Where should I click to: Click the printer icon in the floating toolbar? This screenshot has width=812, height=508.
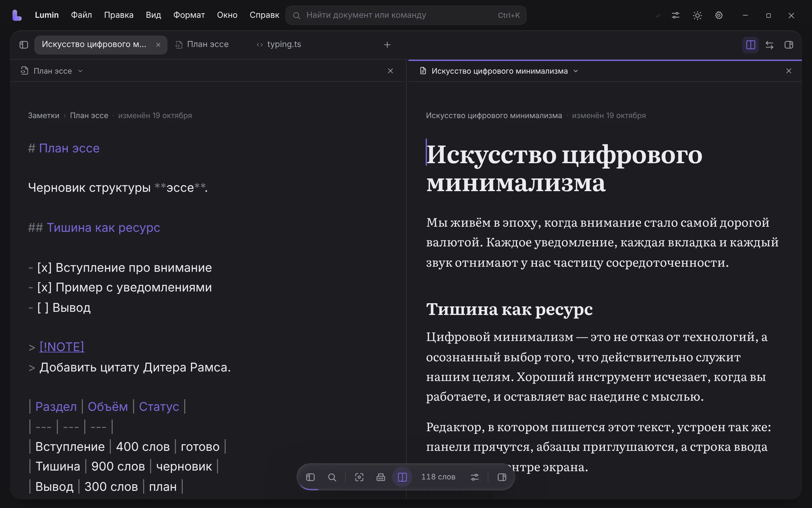pyautogui.click(x=381, y=477)
